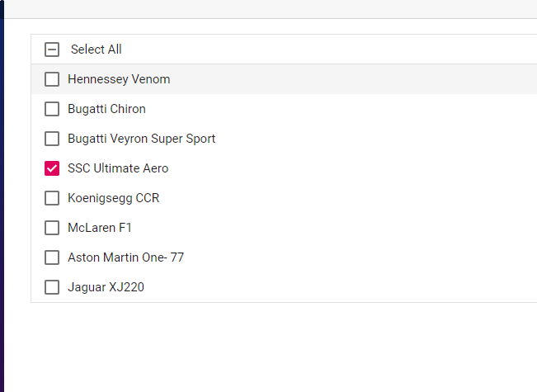This screenshot has height=392, width=537.
Task: Enable the Bugatti Chiron checkbox
Action: click(52, 109)
